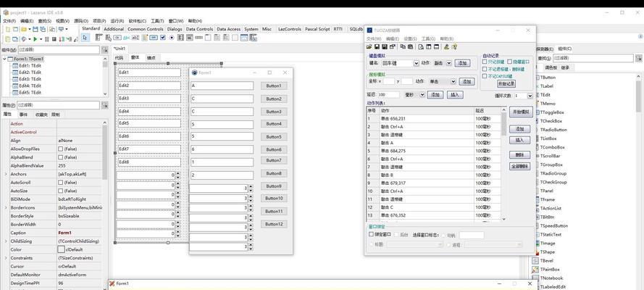The image size is (644, 290).
Task: Switch to the 代码 code view tab
Action: [119, 57]
